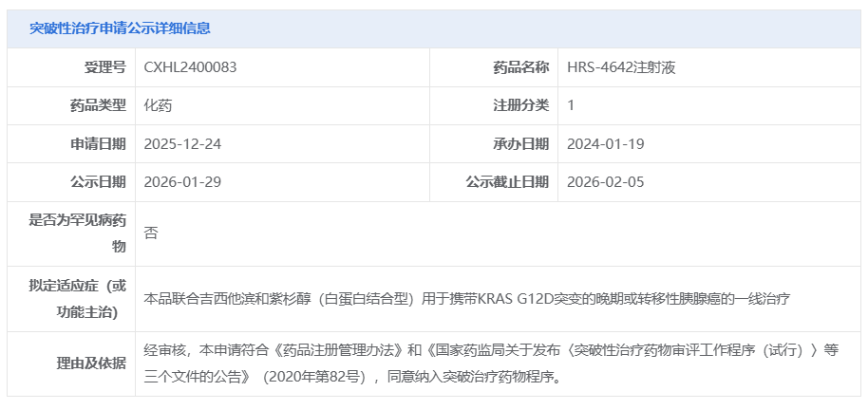
Task: Select the drug name HRS-4642注射液
Action: pos(620,67)
